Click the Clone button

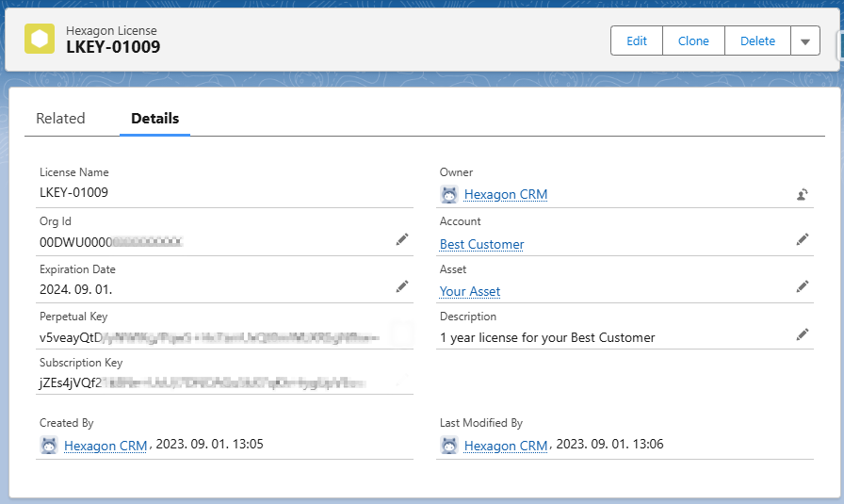(x=693, y=41)
